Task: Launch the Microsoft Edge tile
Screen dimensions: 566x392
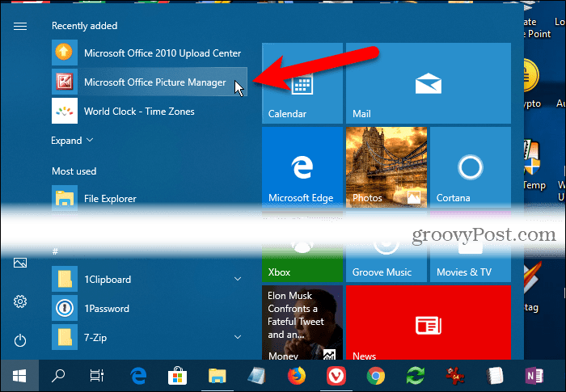Action: 302,167
